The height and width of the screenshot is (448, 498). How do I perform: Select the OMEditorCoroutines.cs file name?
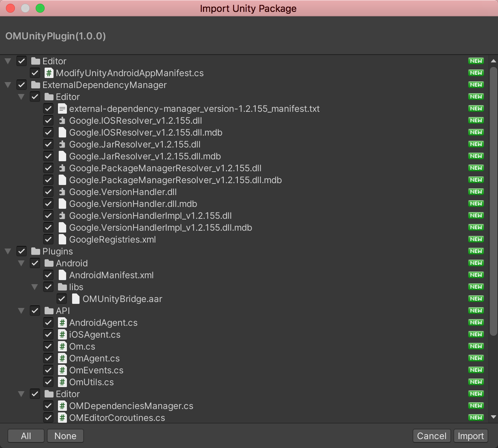point(117,418)
